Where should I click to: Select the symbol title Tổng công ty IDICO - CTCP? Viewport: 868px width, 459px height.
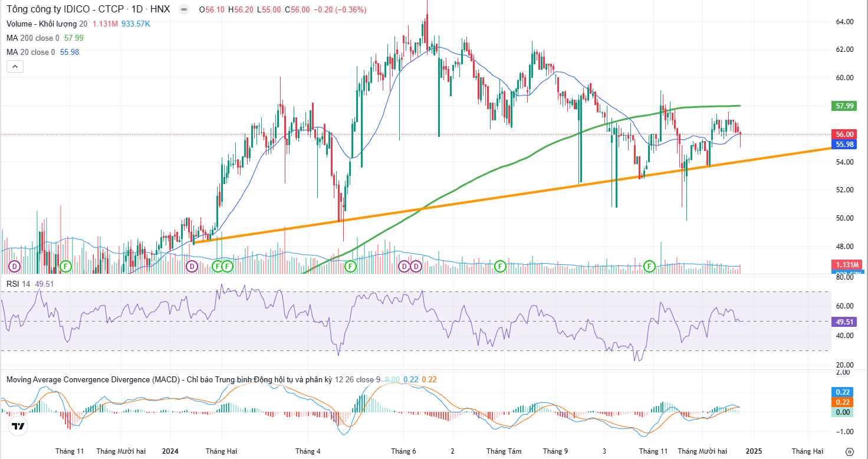[x=61, y=9]
